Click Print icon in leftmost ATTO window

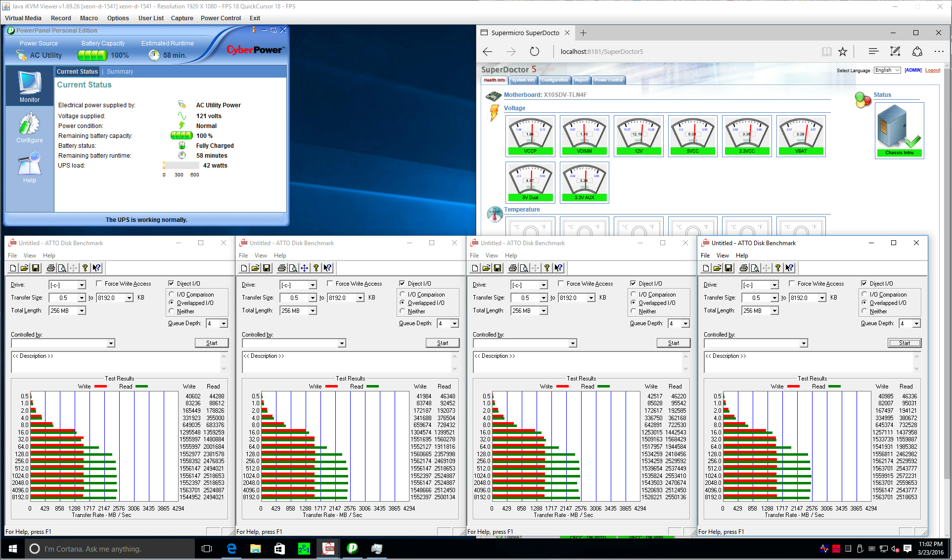coord(50,268)
